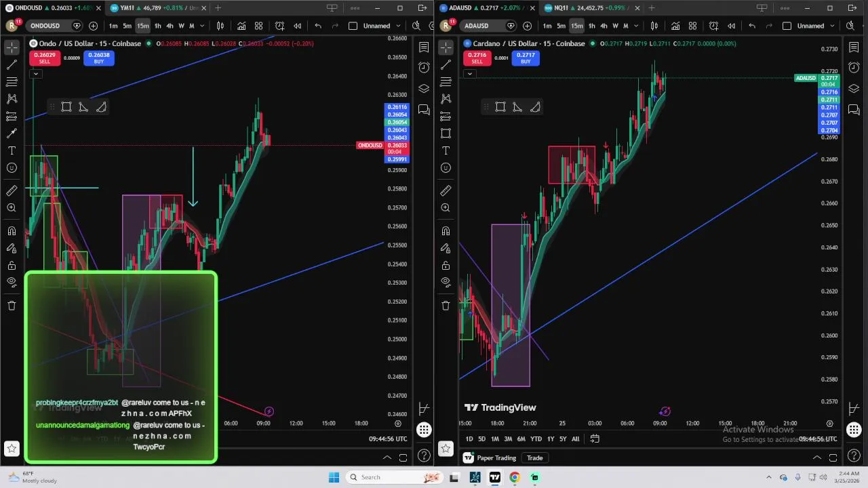Open forecasting and measurement tools in ADAUSD window
This screenshot has width=868, height=488.
[446, 117]
